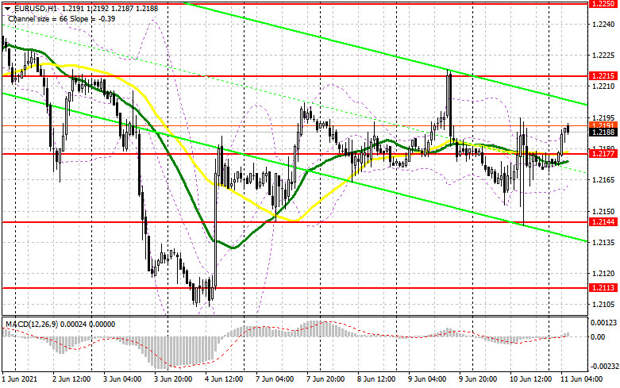The height and width of the screenshot is (388, 620).
Task: Click the 0.00 MACD zero-line value
Action: click(x=598, y=337)
